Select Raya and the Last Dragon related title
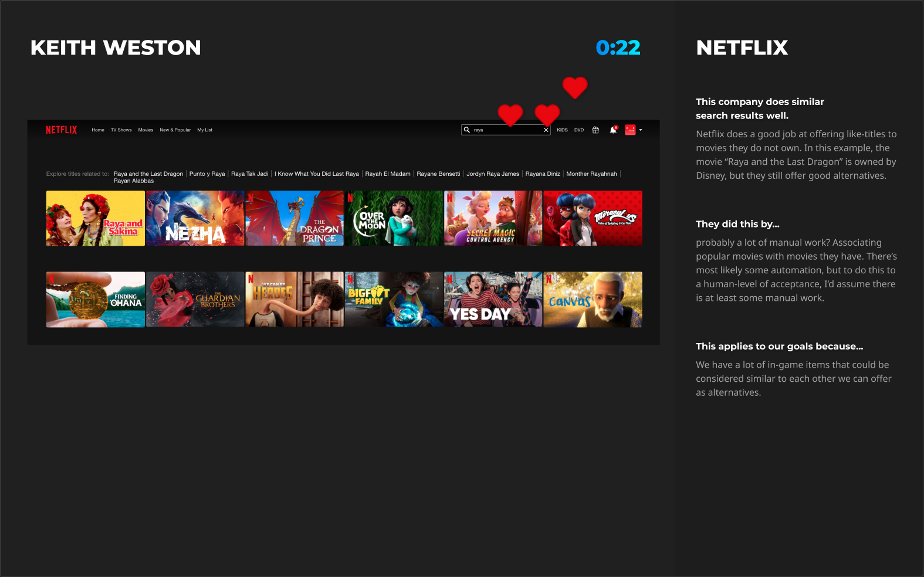This screenshot has height=577, width=924. pyautogui.click(x=148, y=174)
